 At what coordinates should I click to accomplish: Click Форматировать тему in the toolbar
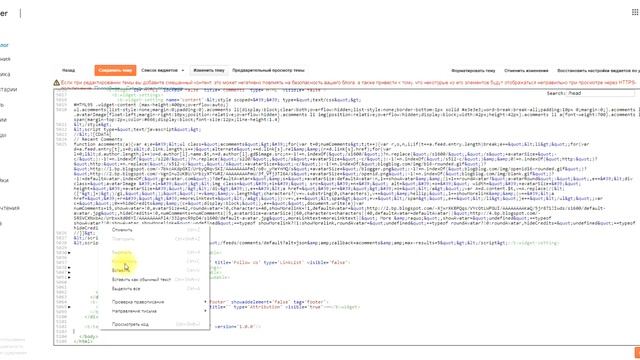[473, 71]
